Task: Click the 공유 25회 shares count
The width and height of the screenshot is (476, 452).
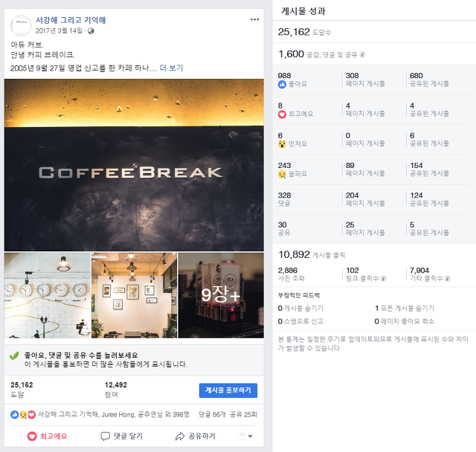Action: [x=243, y=414]
